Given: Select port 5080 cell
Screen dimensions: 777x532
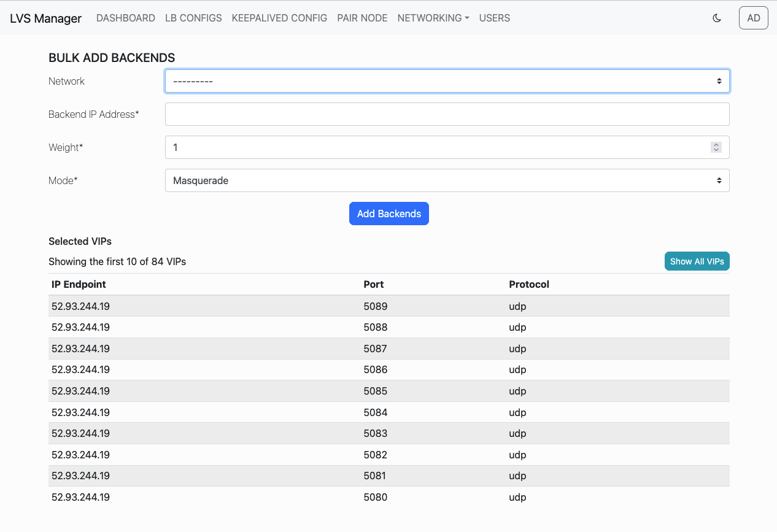Looking at the screenshot, I should 376,497.
